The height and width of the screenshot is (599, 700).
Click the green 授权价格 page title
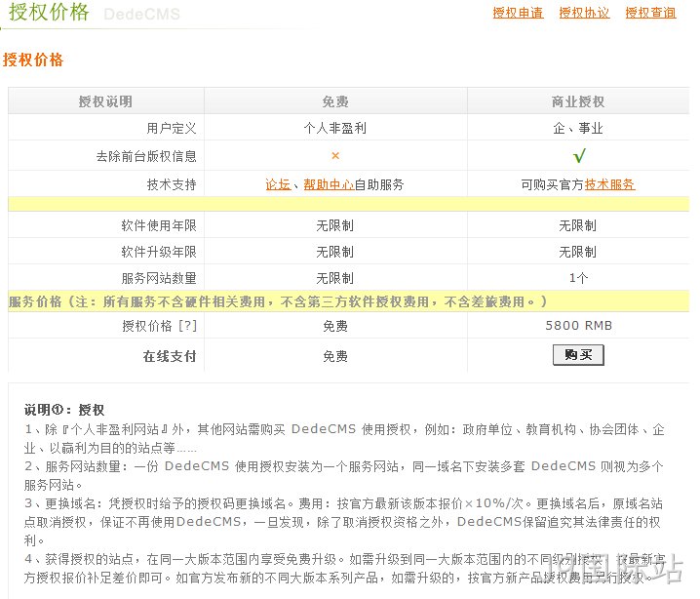pos(49,12)
